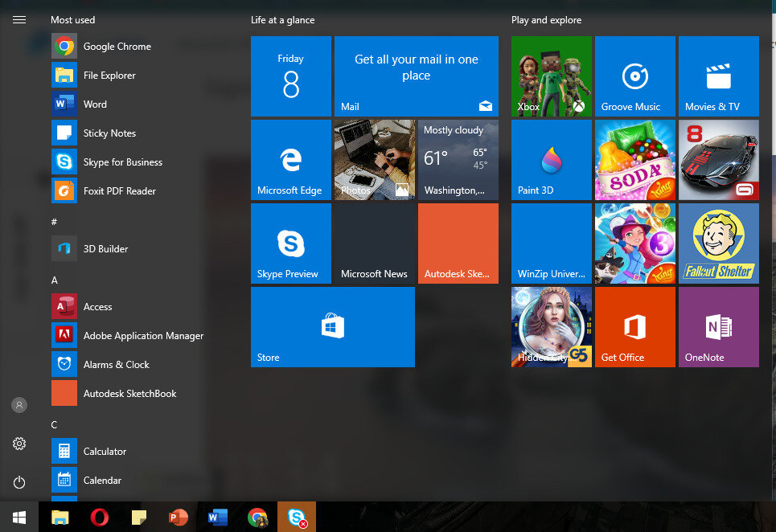The image size is (776, 532).
Task: Launch the Skype Preview tile
Action: [x=291, y=243]
